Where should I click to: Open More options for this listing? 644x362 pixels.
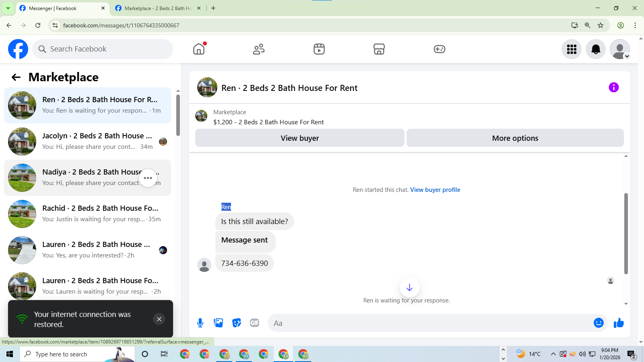coord(515,138)
